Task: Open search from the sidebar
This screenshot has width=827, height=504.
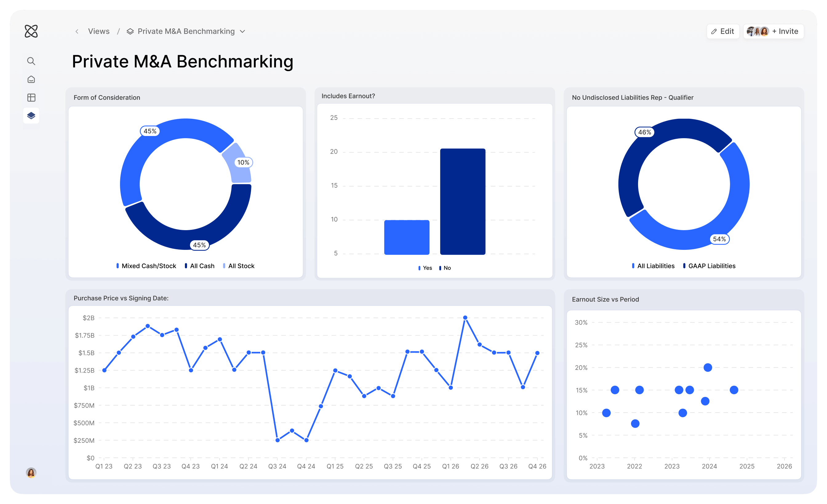Action: 31,61
